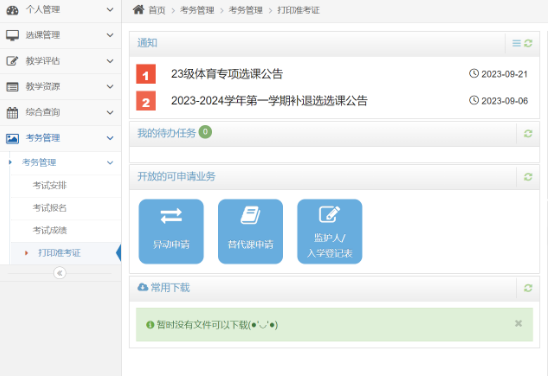Select 考试安排 in sidebar
The image size is (549, 384).
tap(66, 186)
